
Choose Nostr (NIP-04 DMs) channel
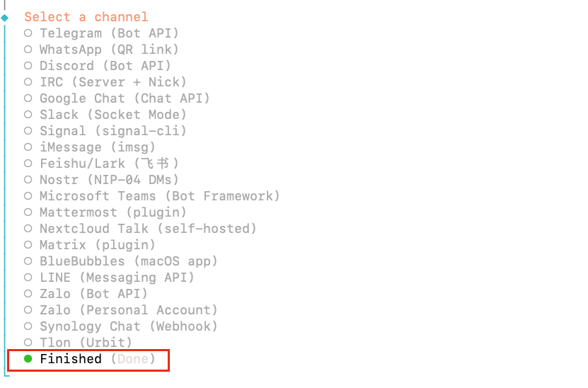point(109,180)
